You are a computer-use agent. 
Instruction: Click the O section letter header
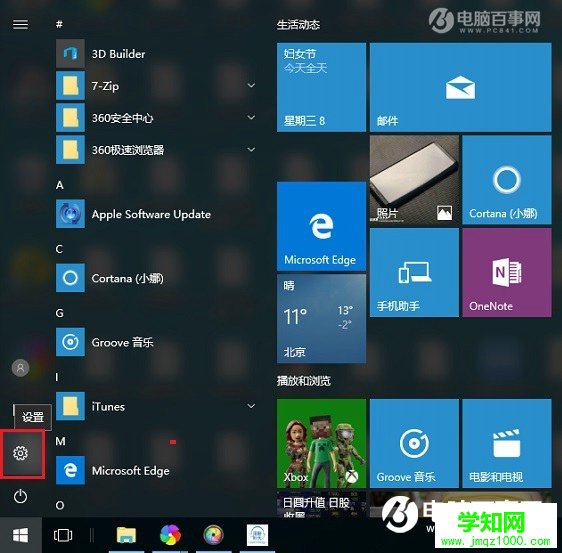(60, 505)
